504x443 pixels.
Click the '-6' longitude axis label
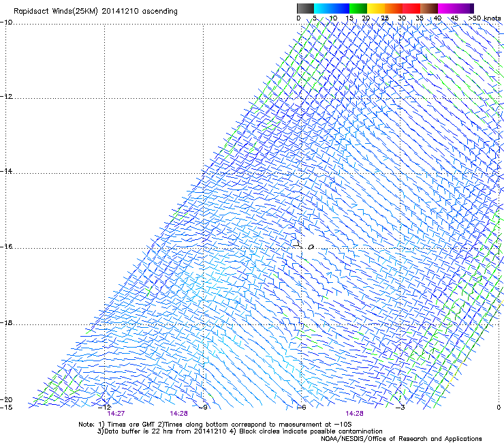point(301,408)
